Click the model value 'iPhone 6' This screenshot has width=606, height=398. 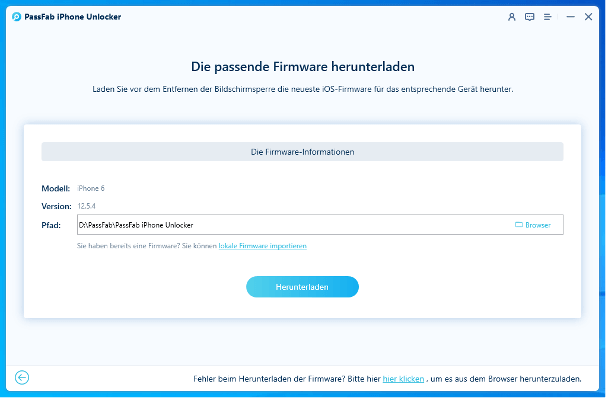coord(91,188)
